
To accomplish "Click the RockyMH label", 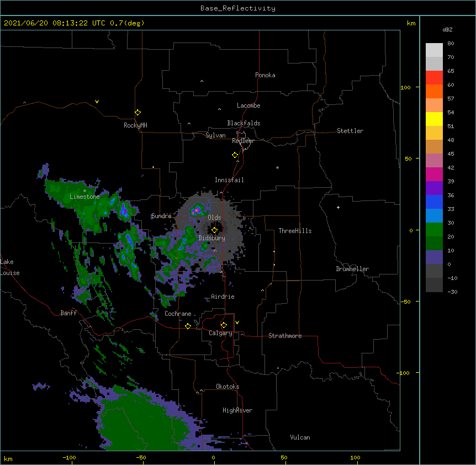I will [135, 125].
